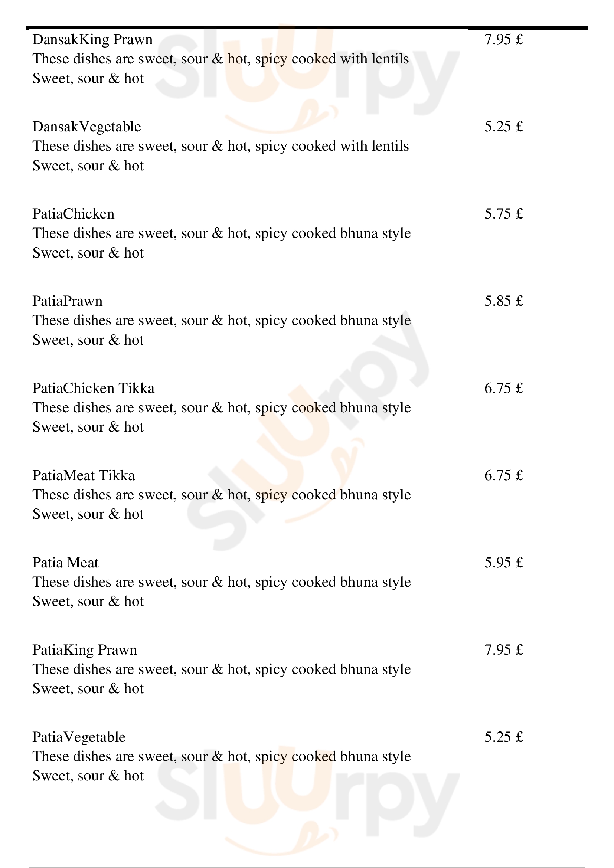Click the PatiaMeat Tikka dish name
The height and width of the screenshot is (868, 614).
(x=84, y=475)
